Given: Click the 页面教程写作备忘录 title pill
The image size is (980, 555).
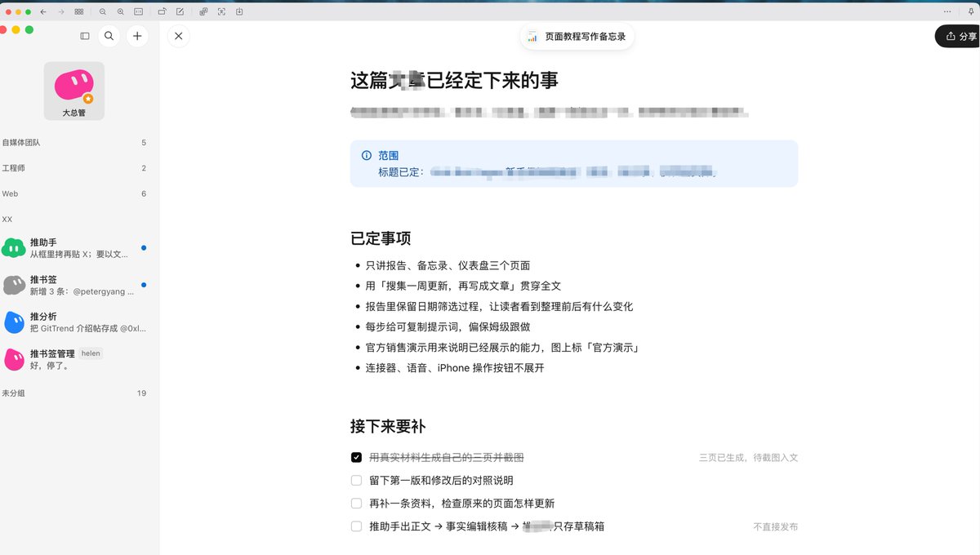Looking at the screenshot, I should (577, 36).
